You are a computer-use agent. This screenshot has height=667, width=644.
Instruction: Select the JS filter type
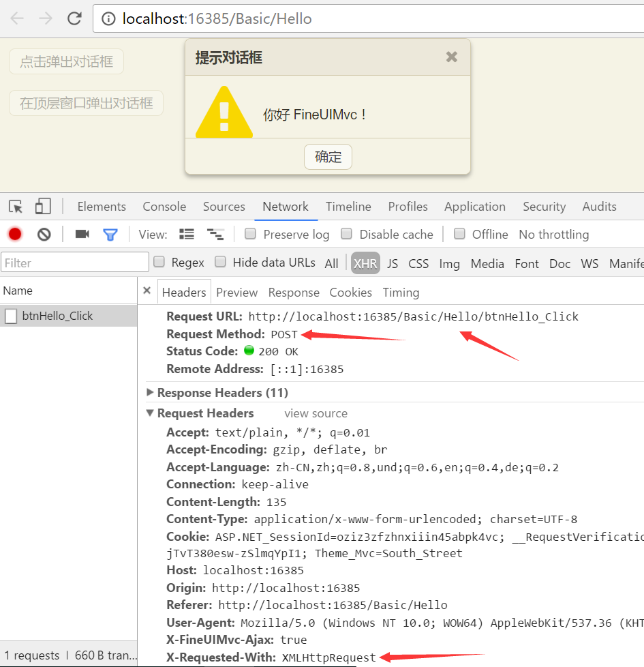[393, 263]
